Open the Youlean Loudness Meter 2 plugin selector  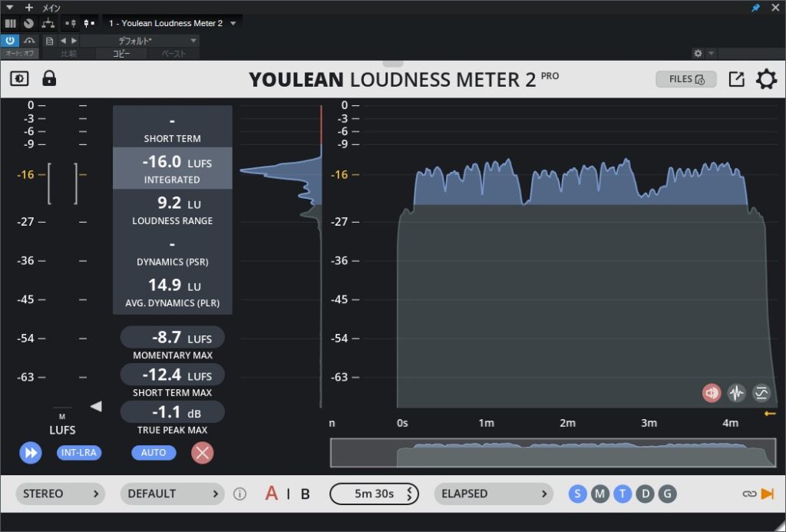[172, 23]
